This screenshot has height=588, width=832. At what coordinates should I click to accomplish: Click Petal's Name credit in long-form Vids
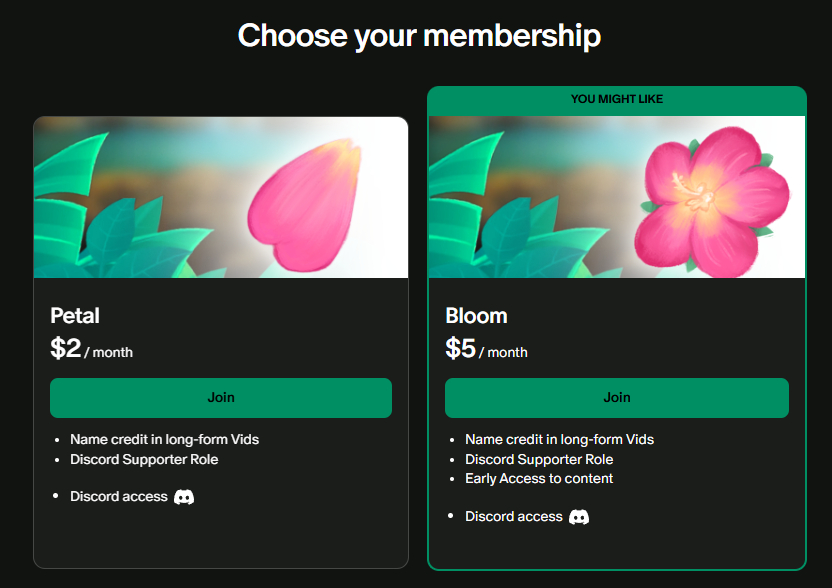point(164,440)
